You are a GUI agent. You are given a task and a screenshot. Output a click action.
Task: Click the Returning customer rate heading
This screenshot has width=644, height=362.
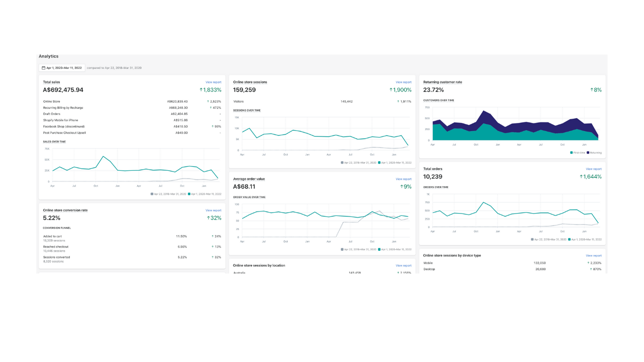click(442, 82)
